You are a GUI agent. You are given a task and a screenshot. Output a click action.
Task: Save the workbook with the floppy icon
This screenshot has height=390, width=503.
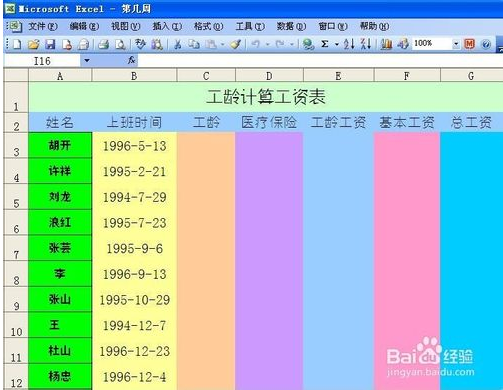click(50, 44)
